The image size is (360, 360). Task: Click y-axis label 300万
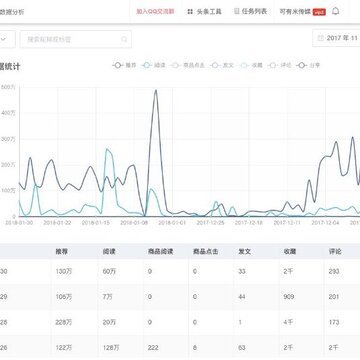[x=9, y=139]
